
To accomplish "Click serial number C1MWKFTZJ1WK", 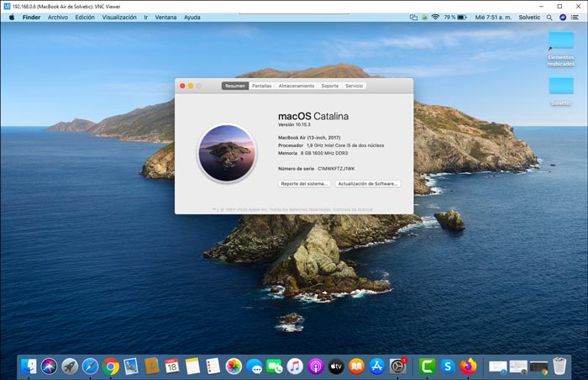I will (x=336, y=169).
